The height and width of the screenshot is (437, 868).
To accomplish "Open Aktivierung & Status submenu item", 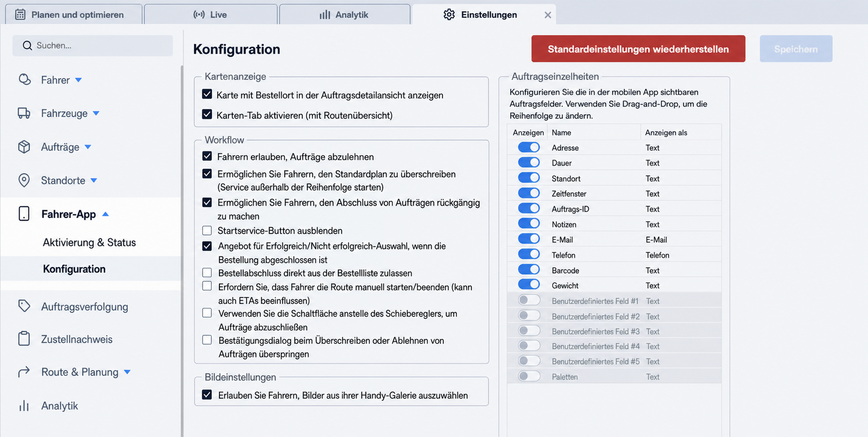I will click(89, 243).
